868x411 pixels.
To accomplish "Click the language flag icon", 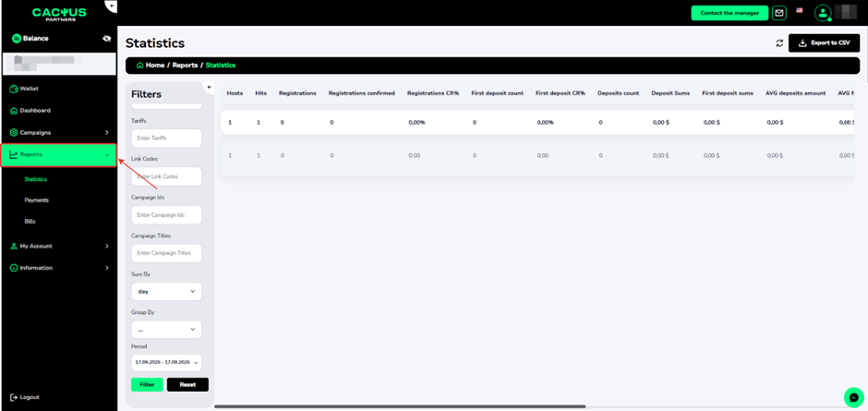I will click(x=800, y=11).
